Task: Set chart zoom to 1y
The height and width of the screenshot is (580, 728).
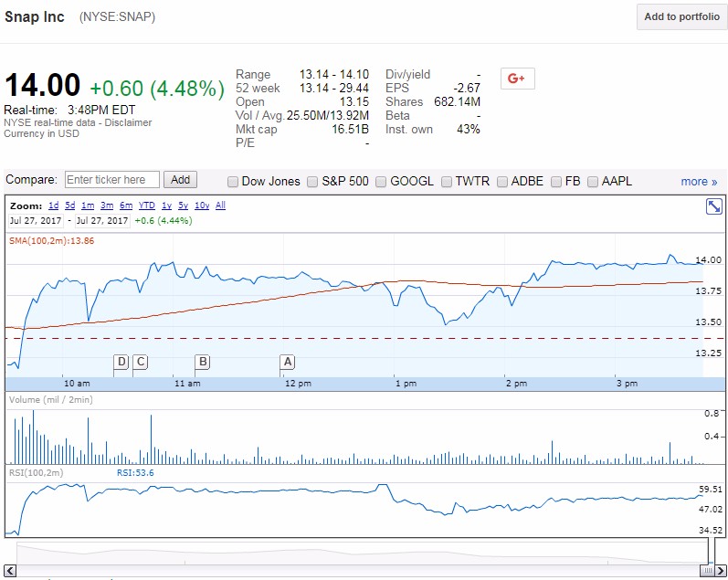Action: [x=166, y=206]
